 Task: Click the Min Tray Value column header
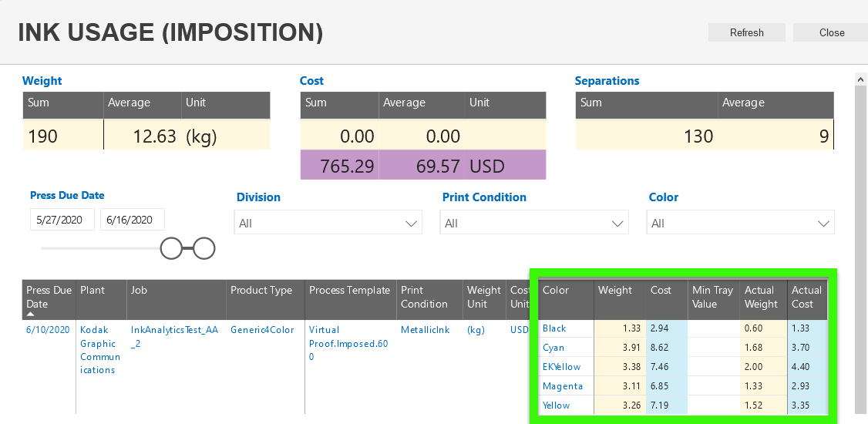(712, 297)
